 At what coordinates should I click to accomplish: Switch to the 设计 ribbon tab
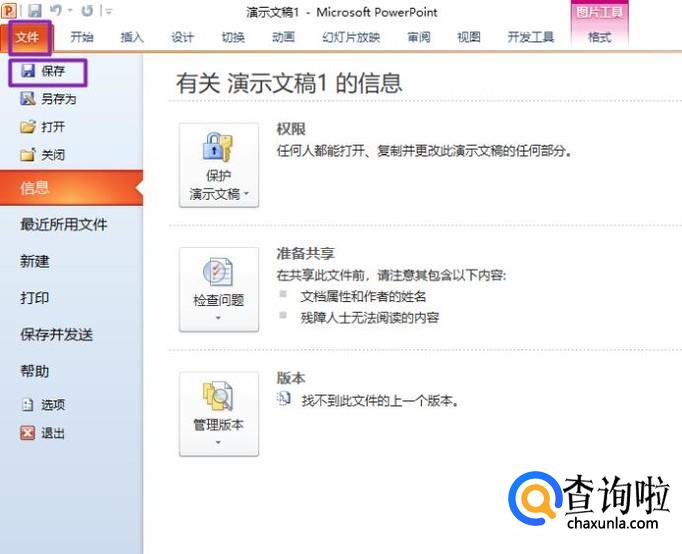tap(182, 37)
